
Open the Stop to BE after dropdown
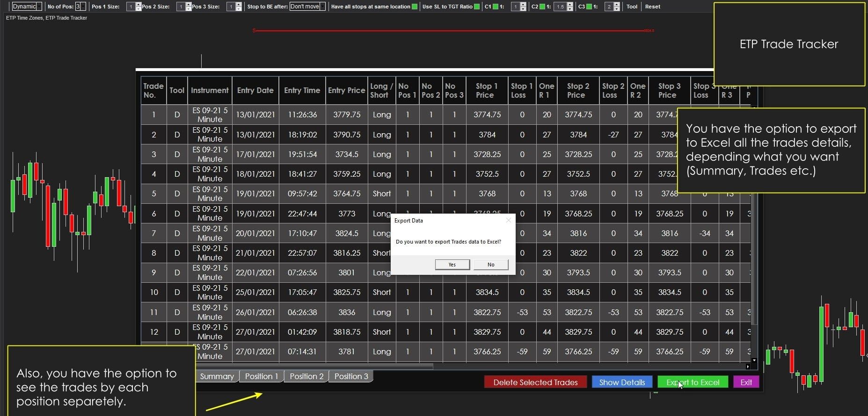pyautogui.click(x=307, y=7)
